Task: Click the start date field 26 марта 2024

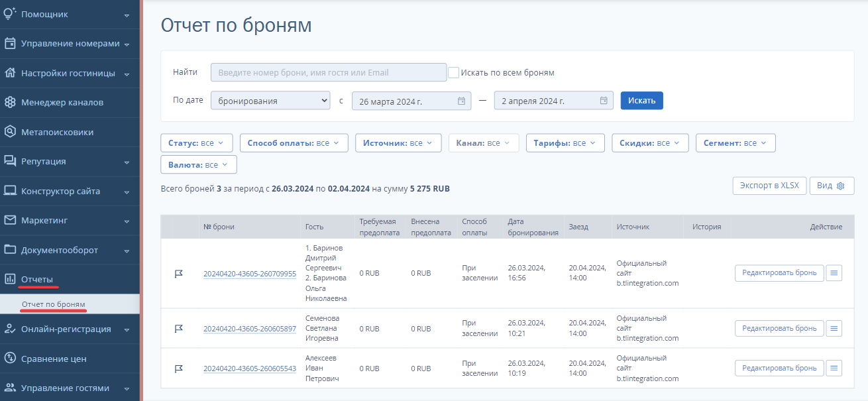Action: point(411,101)
